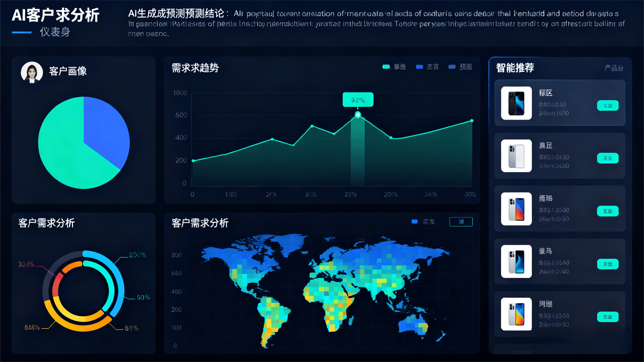The image size is (644, 362).
Task: Toggle the blue map legend marker
Action: [x=414, y=221]
